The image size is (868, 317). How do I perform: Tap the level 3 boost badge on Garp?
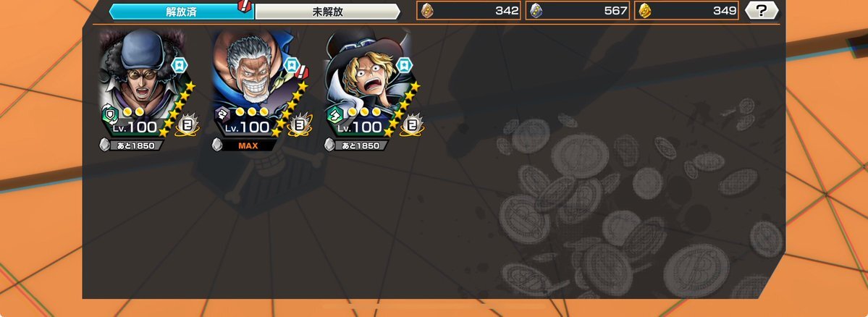pos(300,124)
